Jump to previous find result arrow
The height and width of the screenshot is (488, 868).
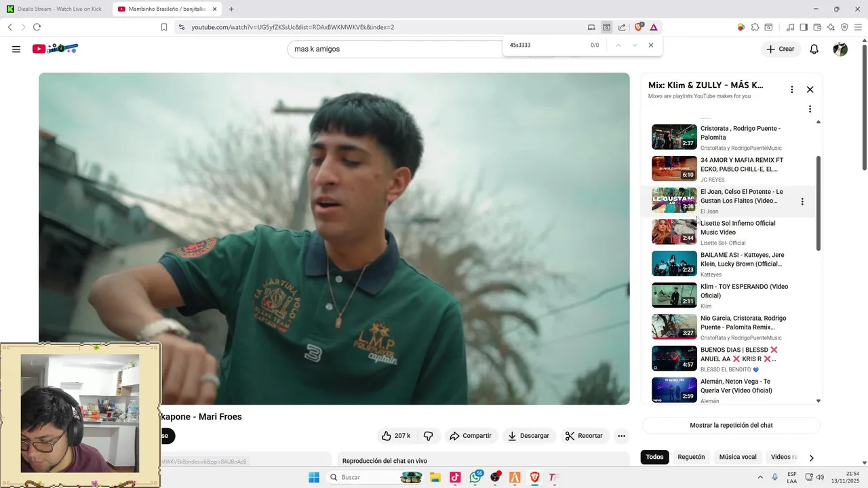coord(618,45)
